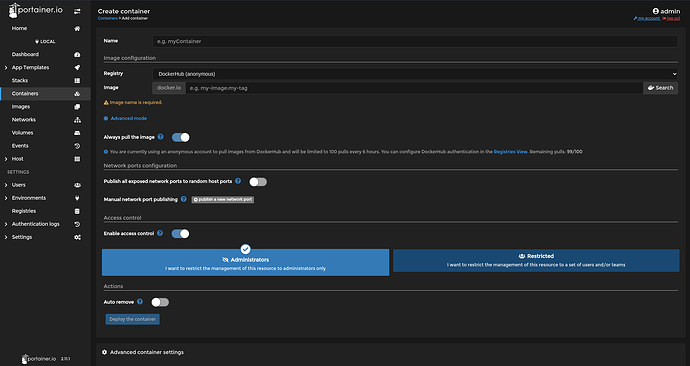Open the Registries View link
690x366 pixels.
click(x=510, y=152)
